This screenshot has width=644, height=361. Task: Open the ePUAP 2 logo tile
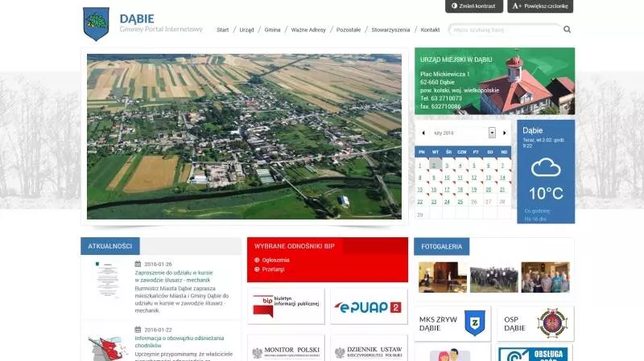pos(369,306)
